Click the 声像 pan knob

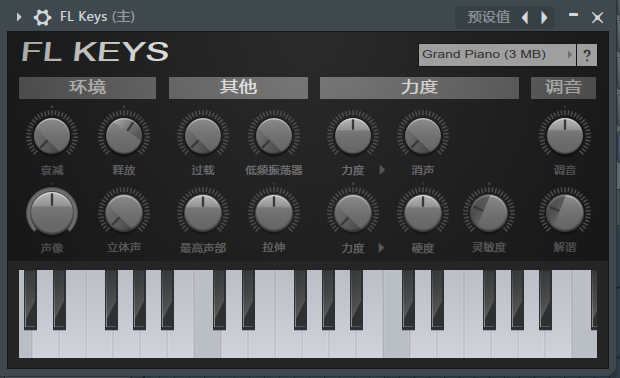tap(52, 213)
